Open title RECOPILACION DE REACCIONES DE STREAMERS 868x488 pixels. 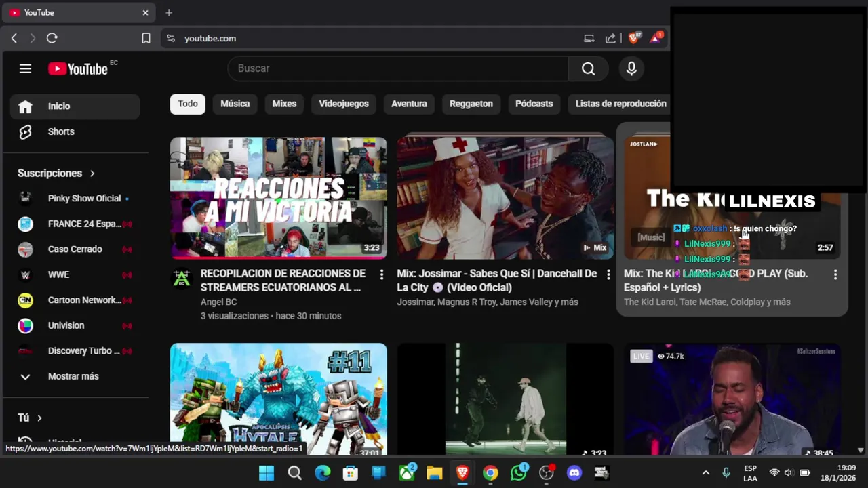coord(283,281)
